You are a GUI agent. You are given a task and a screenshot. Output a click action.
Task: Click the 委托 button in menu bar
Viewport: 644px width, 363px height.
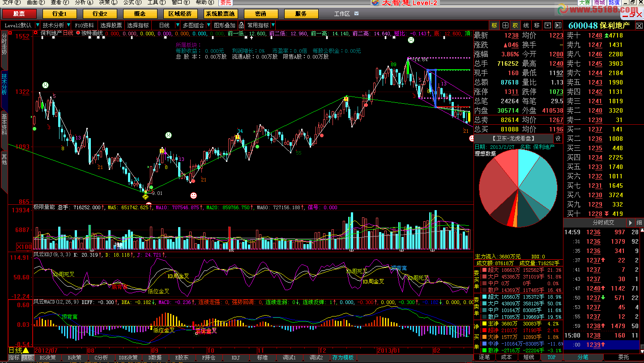226,2
